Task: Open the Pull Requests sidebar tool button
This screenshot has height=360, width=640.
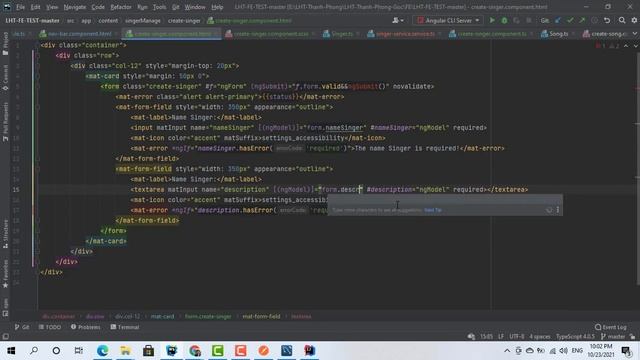Action: (x=5, y=122)
